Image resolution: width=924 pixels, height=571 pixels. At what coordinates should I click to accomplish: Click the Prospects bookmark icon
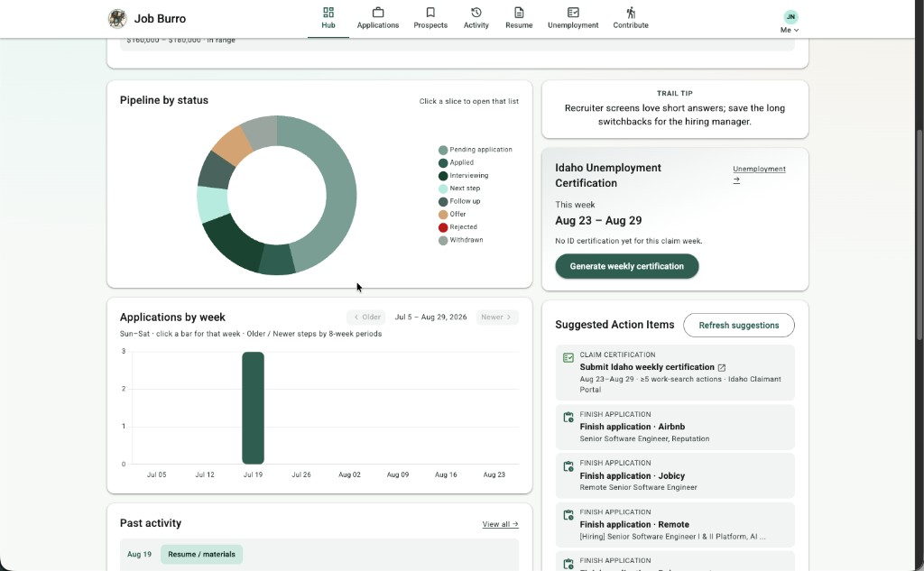430,13
